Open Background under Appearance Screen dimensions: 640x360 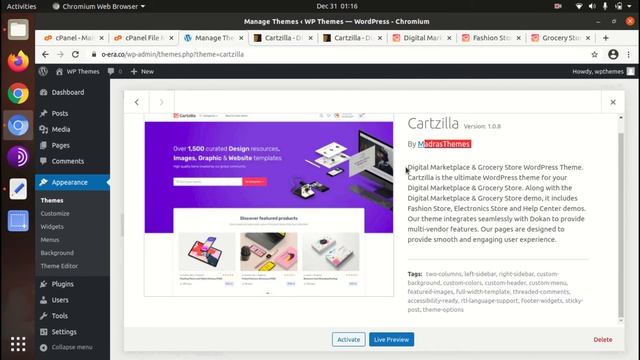coord(57,253)
